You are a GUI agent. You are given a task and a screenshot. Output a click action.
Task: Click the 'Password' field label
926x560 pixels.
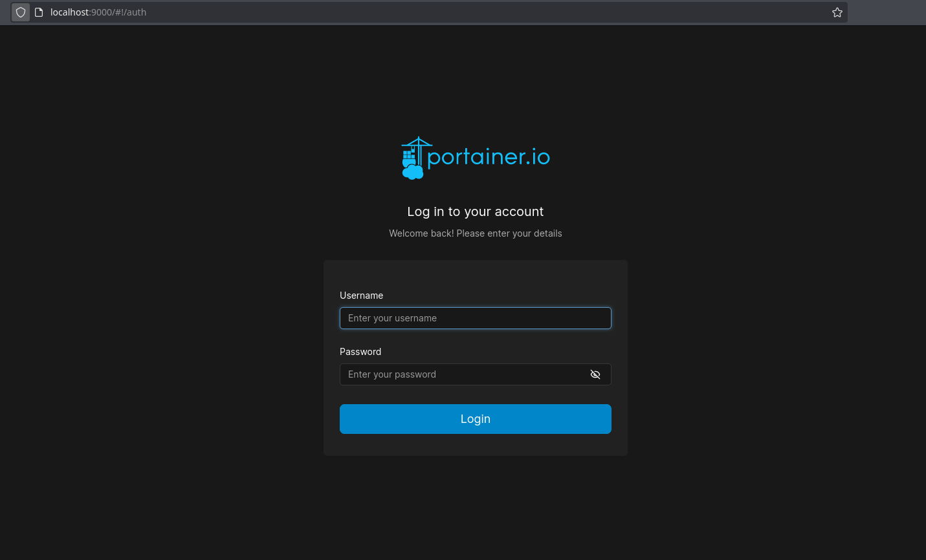tap(360, 352)
